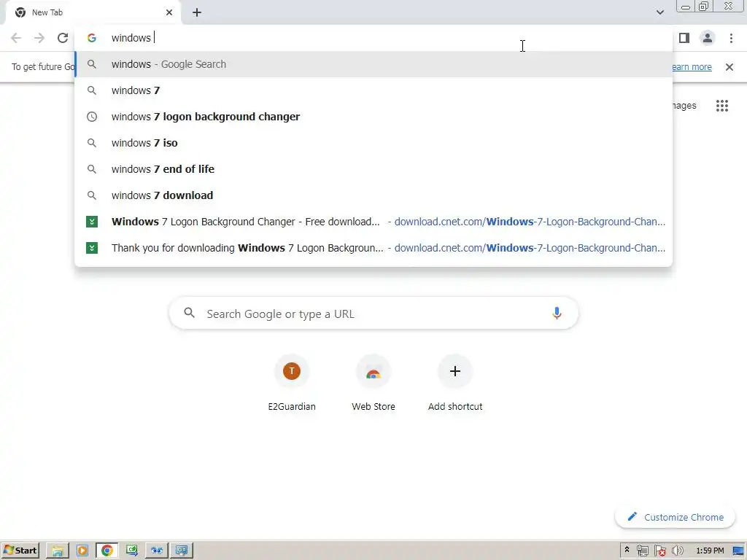Open the Web Store shortcut

(373, 383)
